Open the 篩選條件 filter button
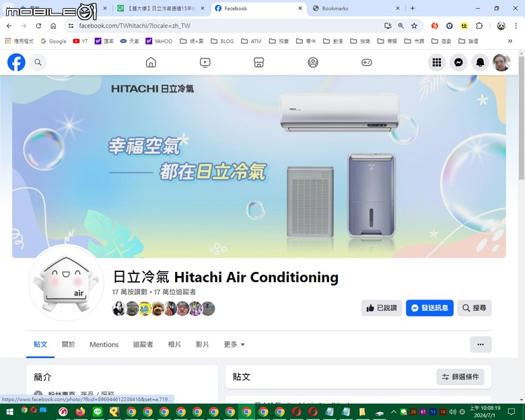This screenshot has height=420, width=525. 460,377
